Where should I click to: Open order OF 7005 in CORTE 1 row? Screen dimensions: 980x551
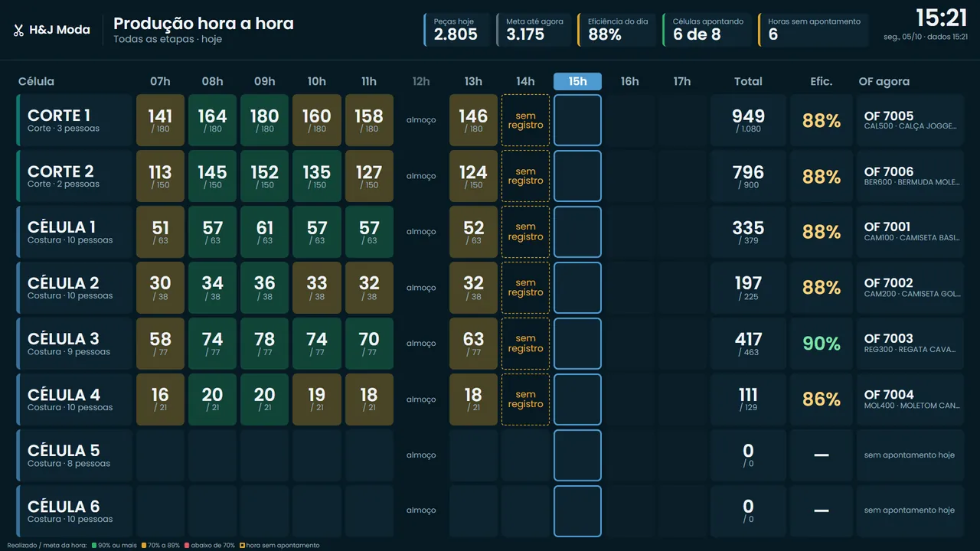pos(910,120)
